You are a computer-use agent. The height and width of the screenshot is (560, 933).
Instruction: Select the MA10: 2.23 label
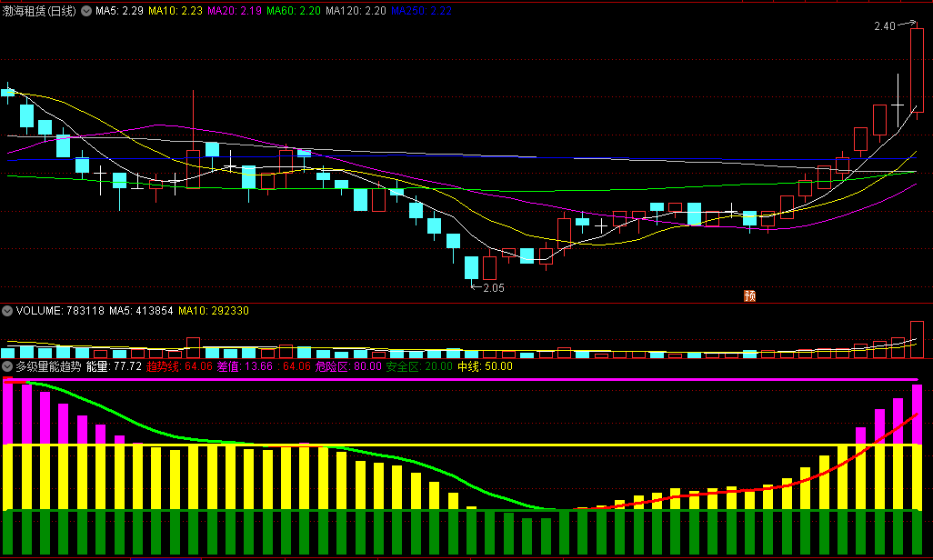175,11
